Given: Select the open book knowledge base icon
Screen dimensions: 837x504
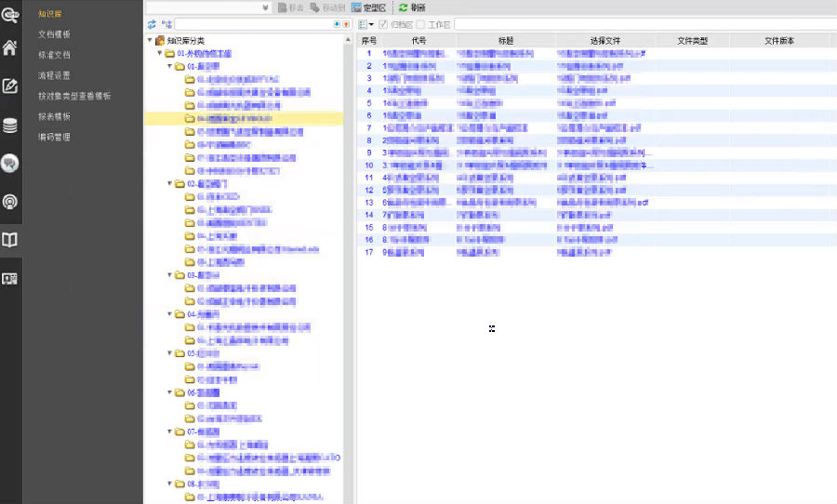Looking at the screenshot, I should tap(10, 240).
